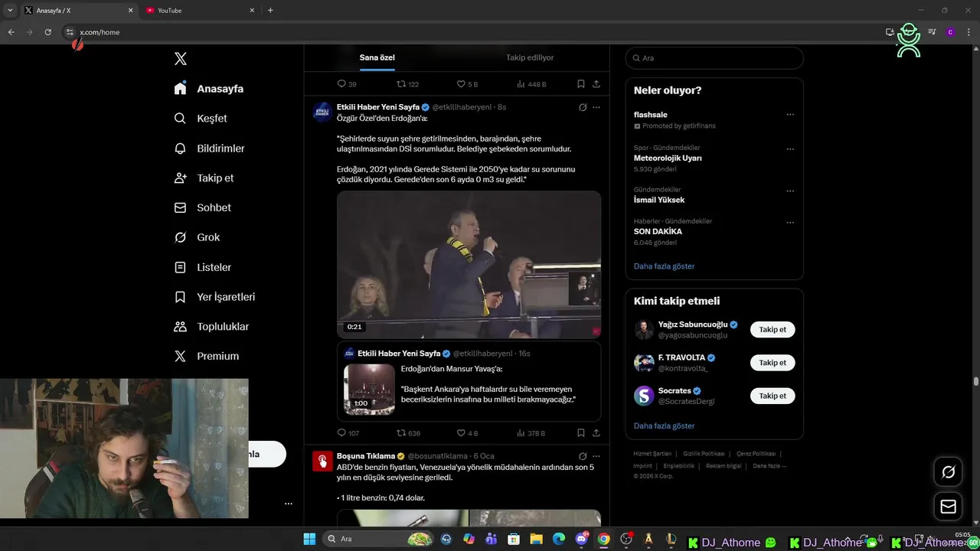The width and height of the screenshot is (980, 551).
Task: Open Premium page
Action: 207,356
